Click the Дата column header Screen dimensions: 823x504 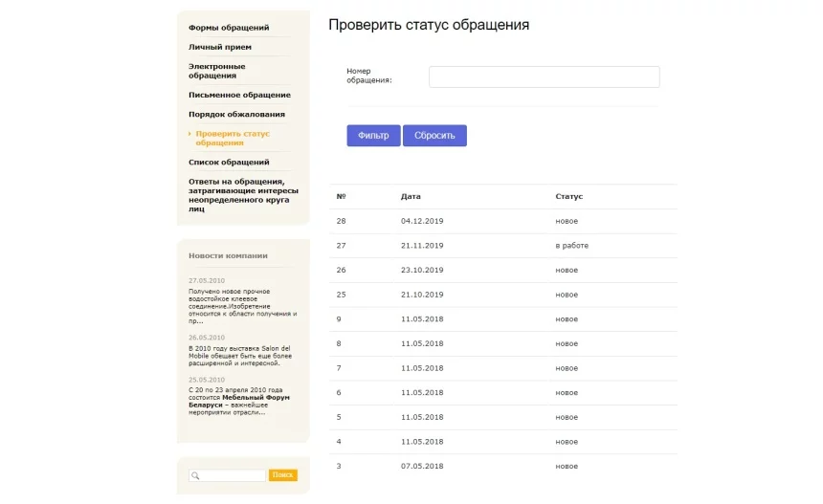[x=411, y=197]
